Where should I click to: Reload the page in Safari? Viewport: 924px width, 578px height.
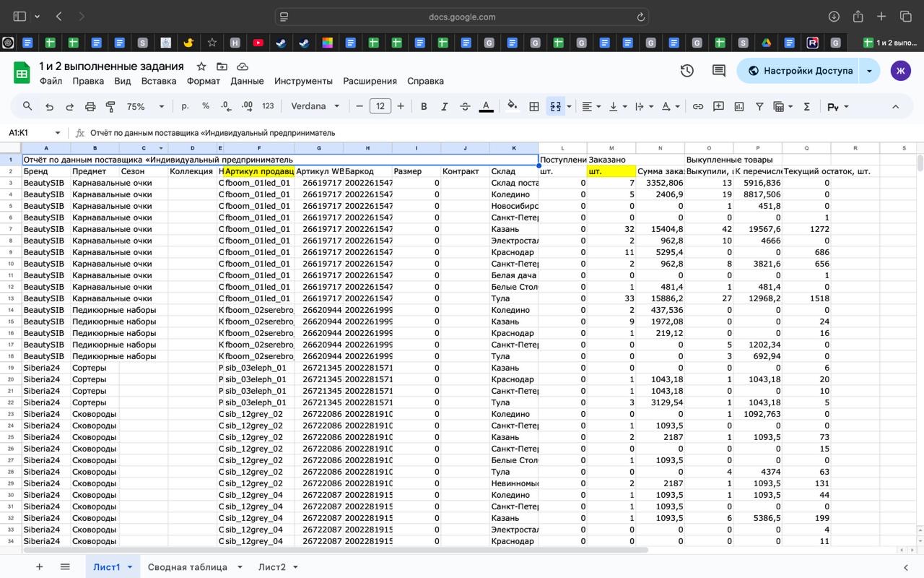coord(640,17)
